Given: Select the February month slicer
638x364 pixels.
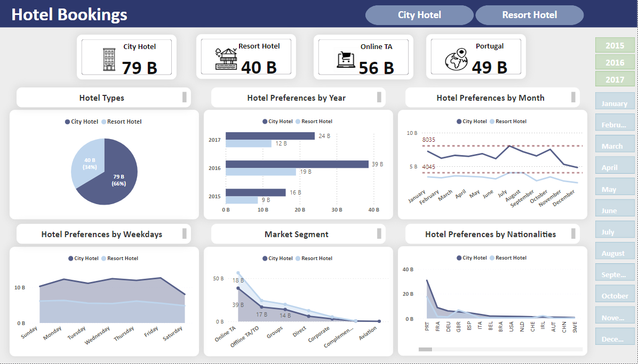Looking at the screenshot, I should [x=615, y=122].
